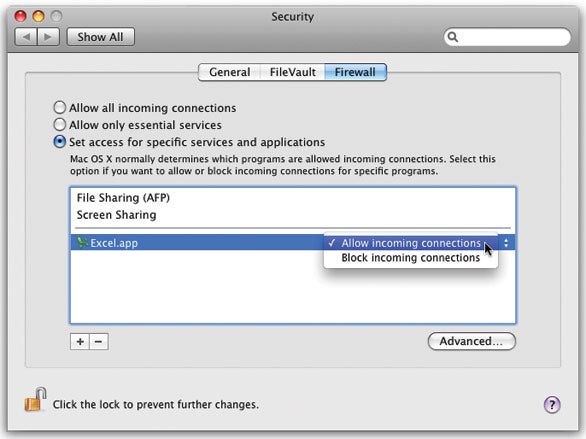Click the Show All button
586x439 pixels.
pos(101,37)
